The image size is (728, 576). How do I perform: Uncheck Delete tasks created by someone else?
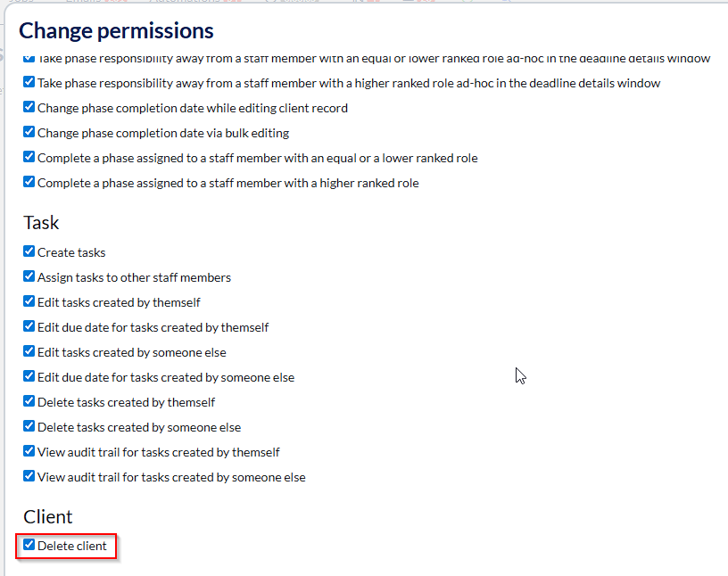coord(29,426)
